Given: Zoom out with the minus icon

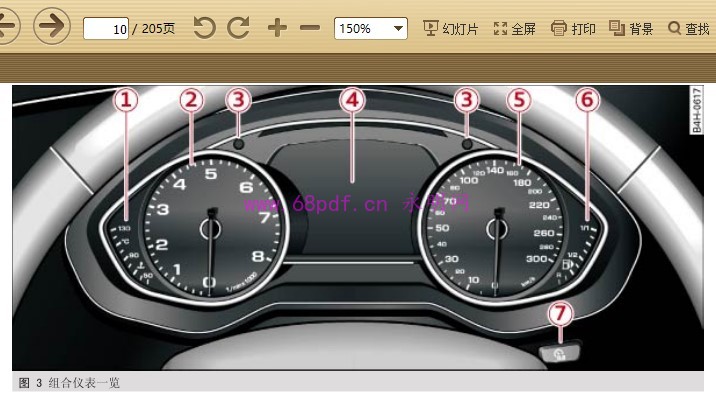Looking at the screenshot, I should [310, 28].
